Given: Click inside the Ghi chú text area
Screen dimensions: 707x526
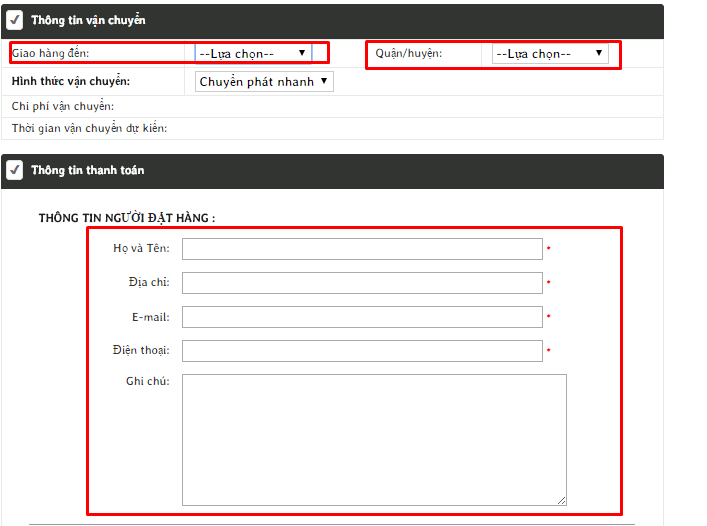Looking at the screenshot, I should (374, 439).
